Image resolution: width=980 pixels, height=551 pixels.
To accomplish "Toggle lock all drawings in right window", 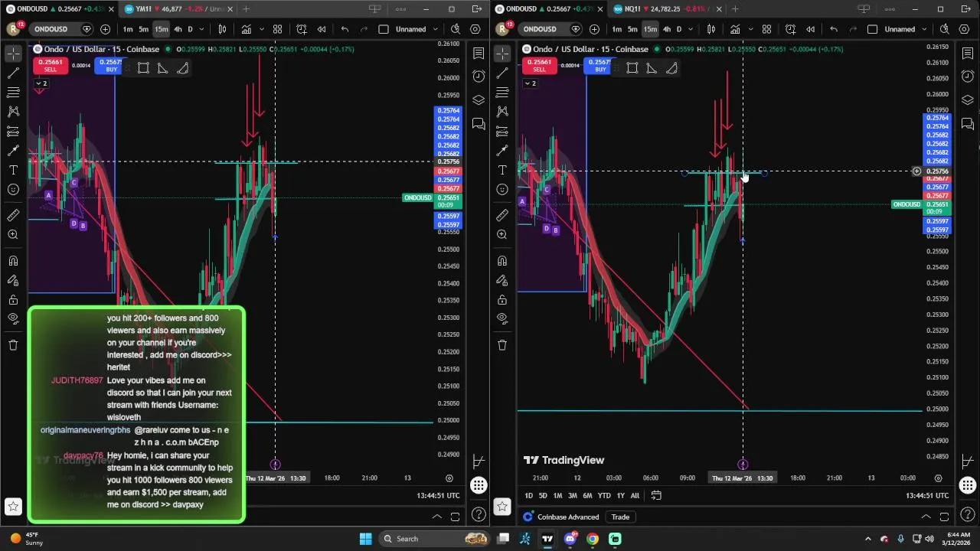I will point(502,299).
